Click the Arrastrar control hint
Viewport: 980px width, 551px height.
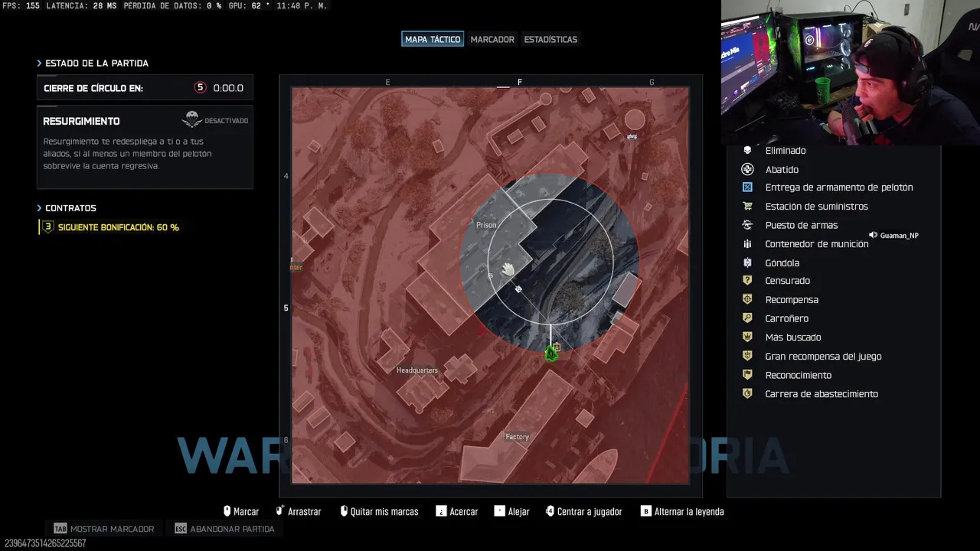click(x=299, y=511)
